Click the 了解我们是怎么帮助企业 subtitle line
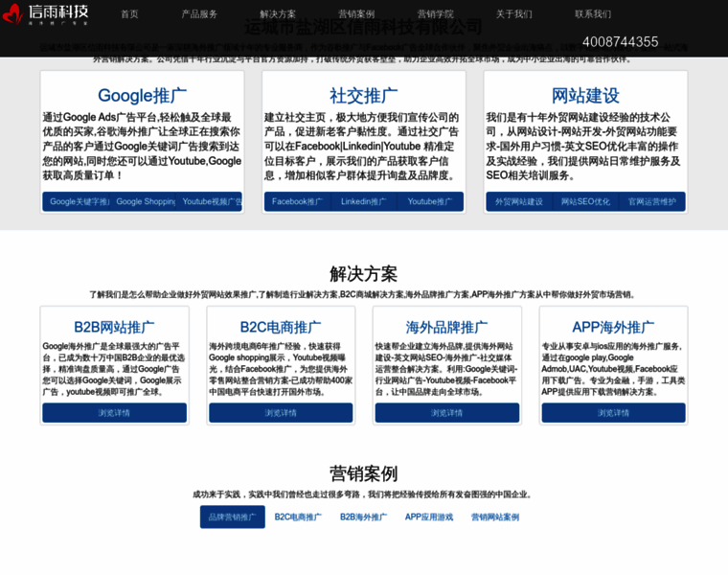Screen dimensions: 728x575 point(363,294)
